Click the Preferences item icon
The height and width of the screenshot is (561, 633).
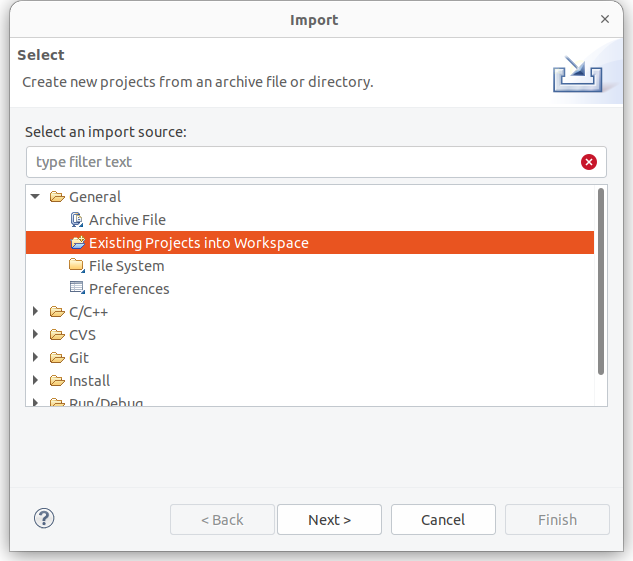pyautogui.click(x=77, y=289)
